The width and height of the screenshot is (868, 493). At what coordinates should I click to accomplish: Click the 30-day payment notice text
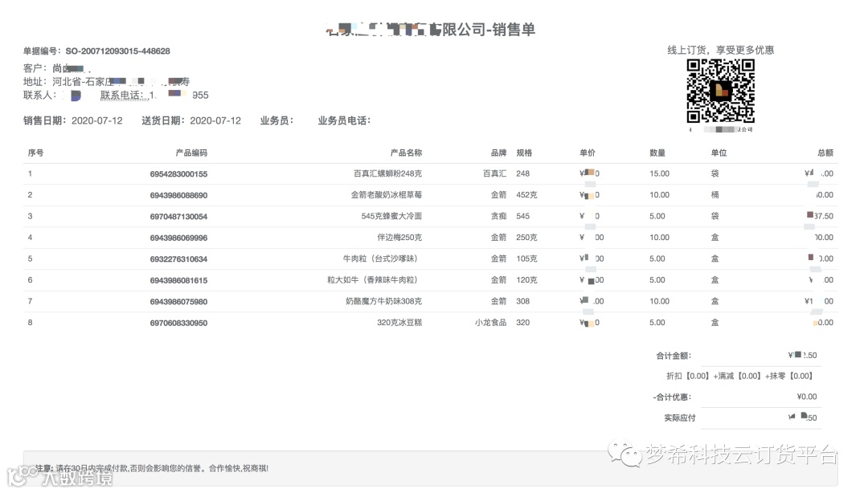tap(152, 469)
